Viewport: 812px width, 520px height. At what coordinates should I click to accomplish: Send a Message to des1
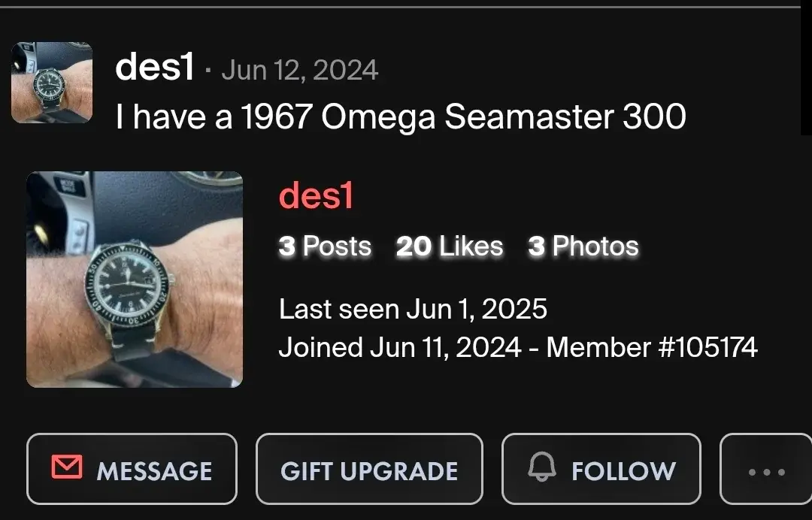coord(132,469)
